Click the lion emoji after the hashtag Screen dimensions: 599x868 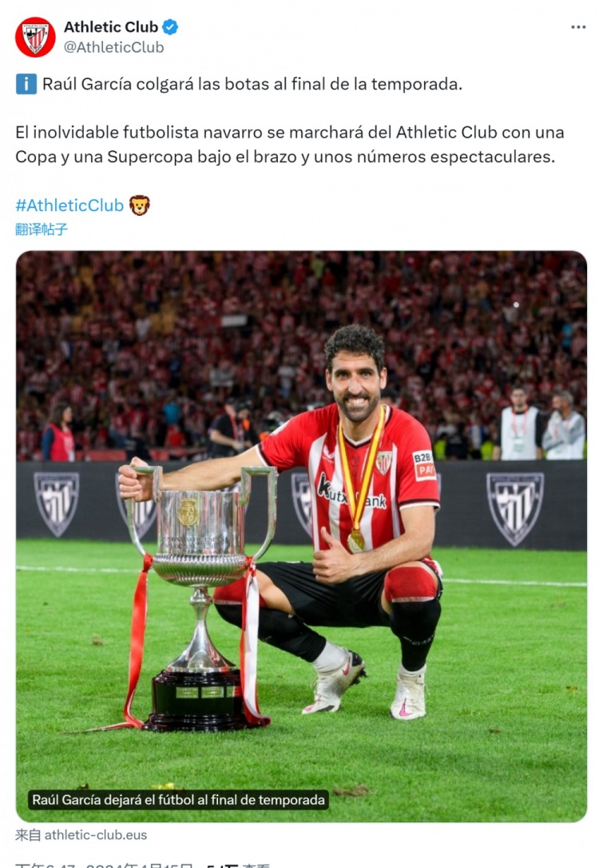(x=140, y=205)
